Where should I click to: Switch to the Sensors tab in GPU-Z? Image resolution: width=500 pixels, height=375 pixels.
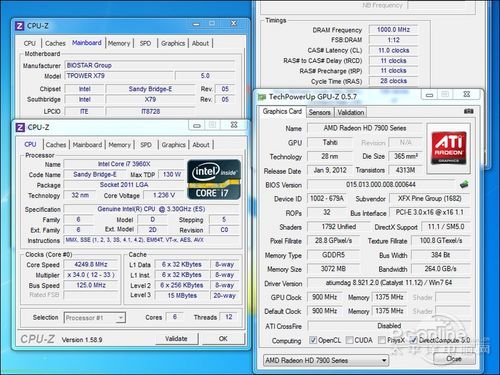[319, 112]
